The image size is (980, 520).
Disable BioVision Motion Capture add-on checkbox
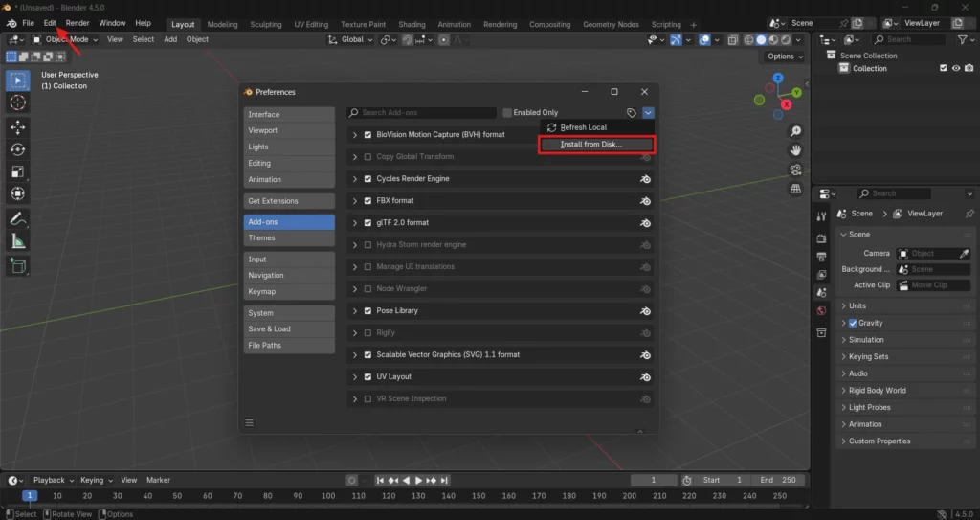367,134
